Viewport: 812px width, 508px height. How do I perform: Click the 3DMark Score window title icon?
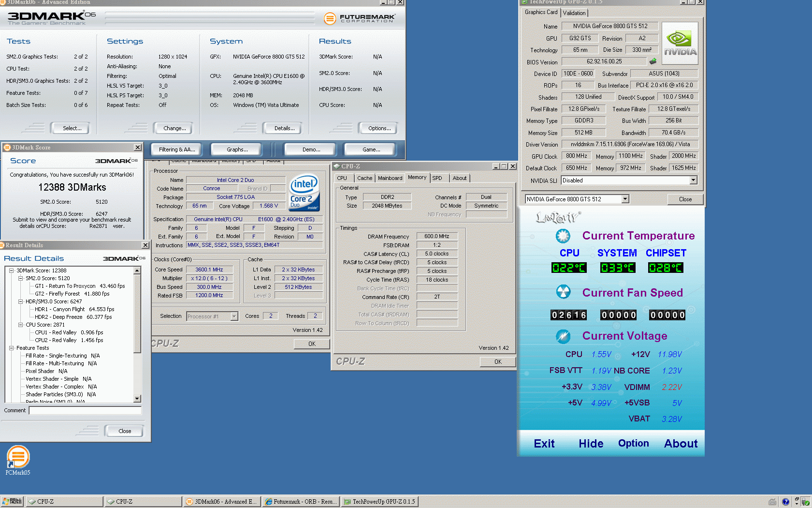7,148
